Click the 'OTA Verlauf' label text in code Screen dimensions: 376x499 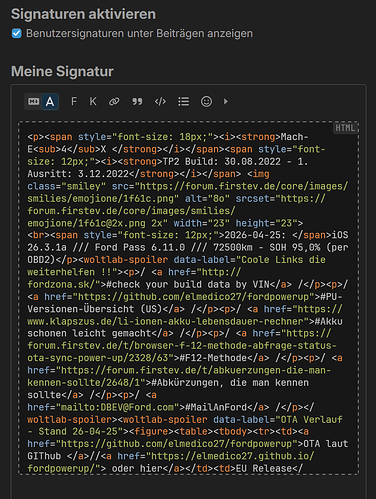pyautogui.click(x=312, y=419)
